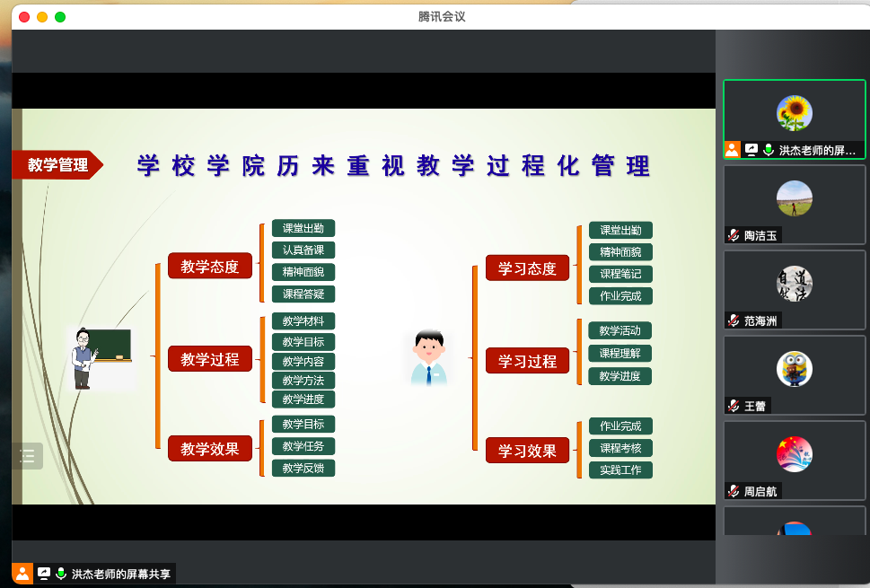Click the 洪杰老师的屏幕共享 label at bottom
This screenshot has width=870, height=588.
(121, 574)
